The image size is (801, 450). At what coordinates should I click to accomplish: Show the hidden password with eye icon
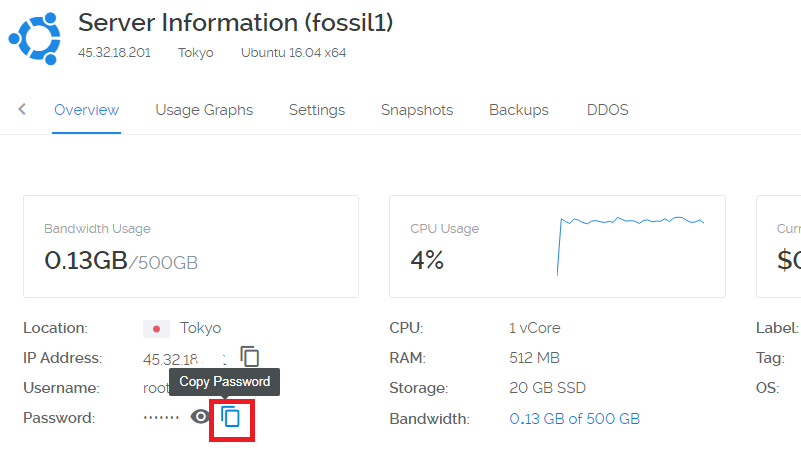[201, 417]
